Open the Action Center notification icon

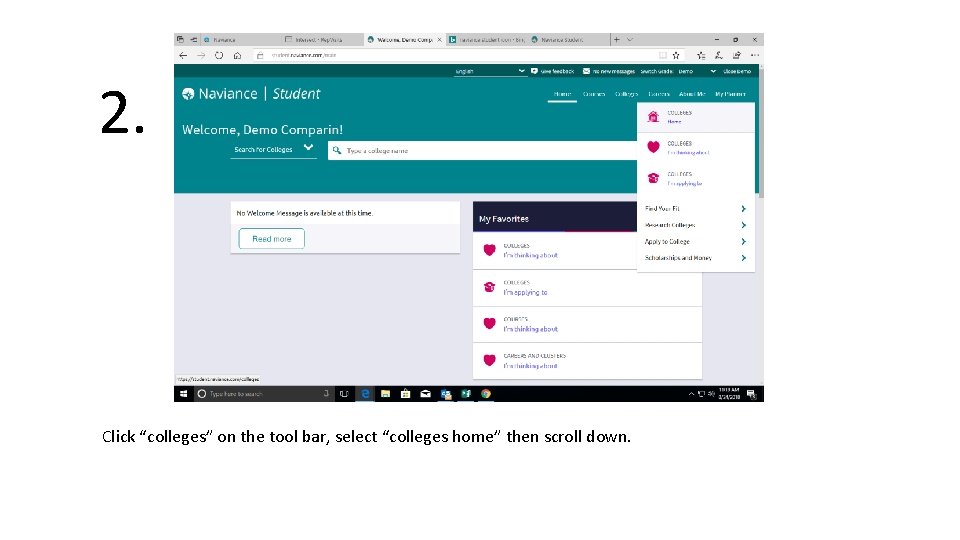[x=751, y=394]
